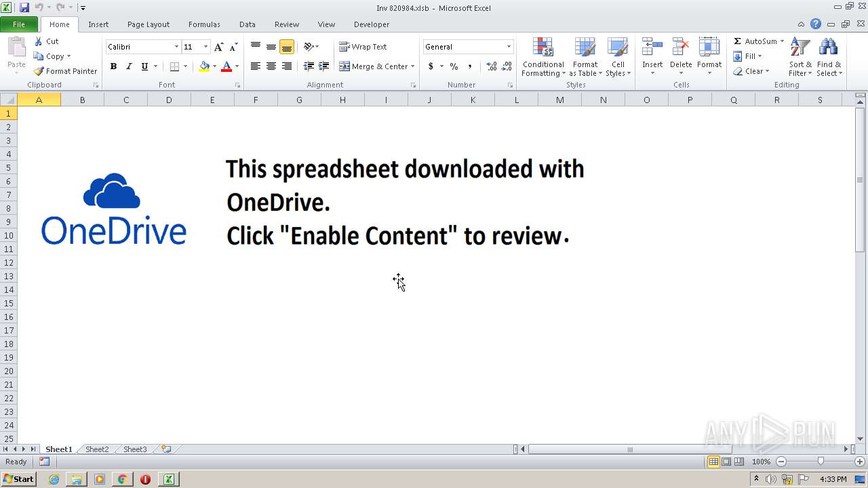The image size is (868, 488).
Task: Click the Insert cells icon
Action: (652, 47)
